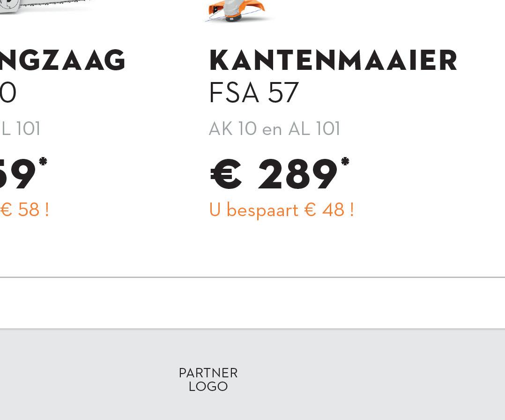The height and width of the screenshot is (420, 505).
Task: Click the gray 'L 101' text at left
Action: tap(21, 129)
